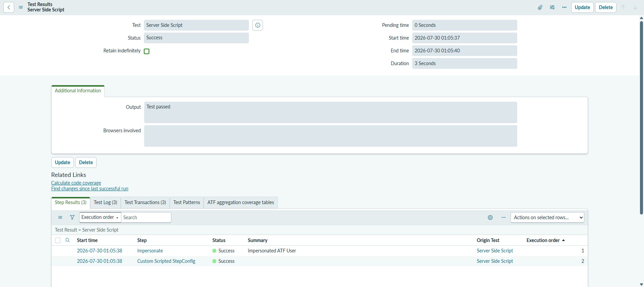Open personalize form settings icon
The height and width of the screenshot is (287, 644).
pos(552,7)
